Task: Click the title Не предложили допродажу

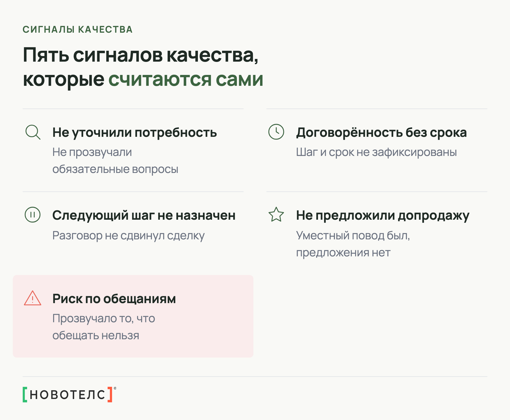Action: click(x=383, y=216)
